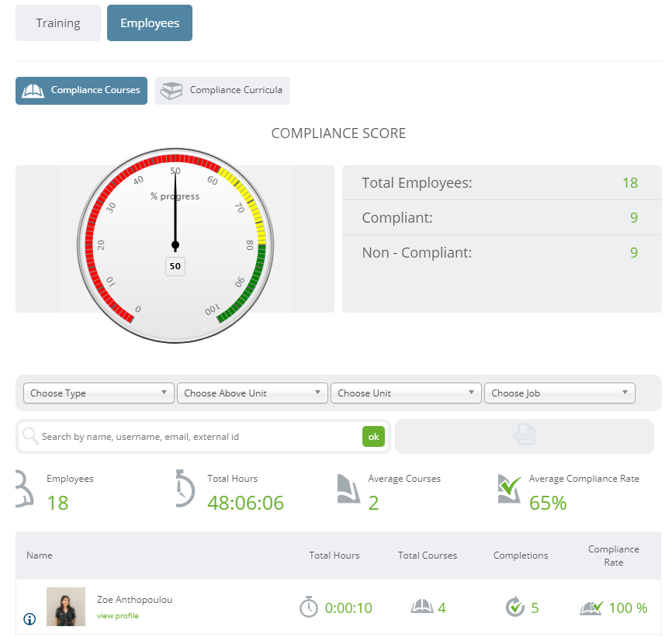Click the Completions column header
Image resolution: width=672 pixels, height=637 pixels.
pos(521,556)
